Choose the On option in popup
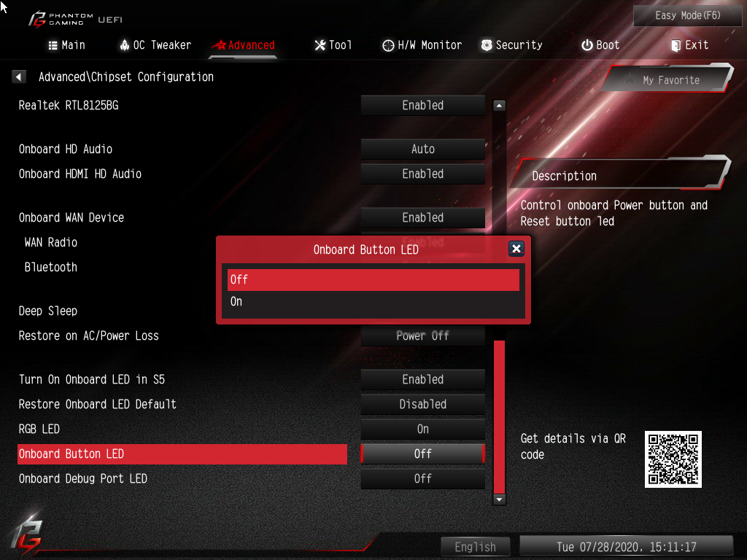747x560 pixels. tap(373, 301)
